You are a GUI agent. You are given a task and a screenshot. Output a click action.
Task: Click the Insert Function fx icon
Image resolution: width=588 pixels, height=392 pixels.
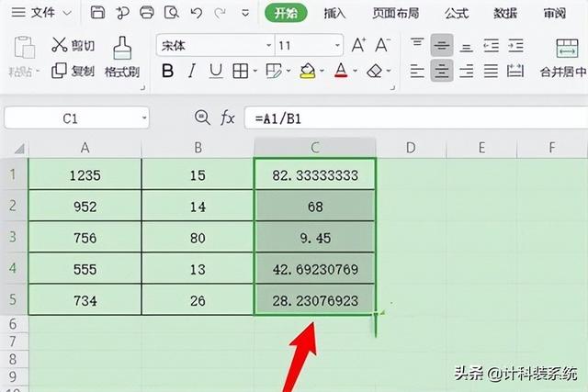pyautogui.click(x=227, y=117)
